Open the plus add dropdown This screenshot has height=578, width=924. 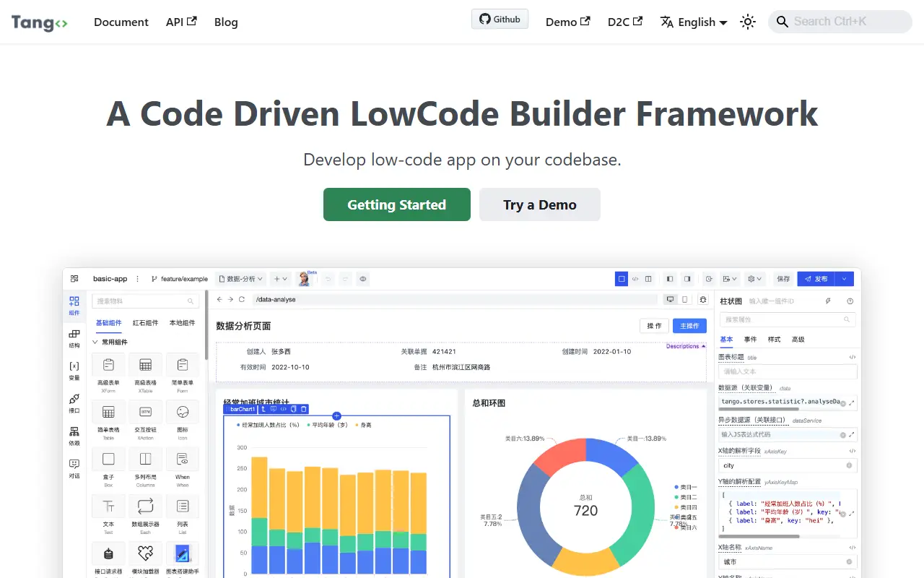(x=281, y=279)
